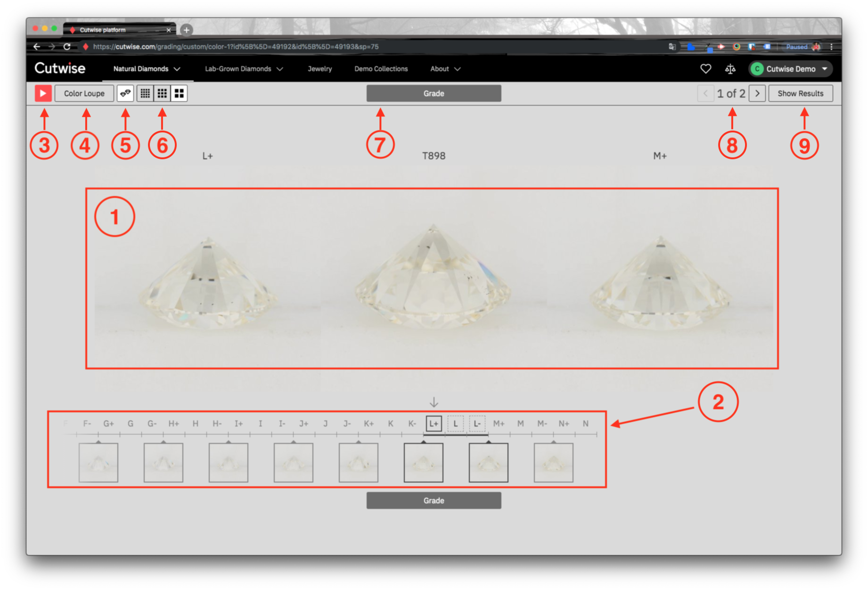
Task: Open the comparison scales icon
Action: (730, 69)
